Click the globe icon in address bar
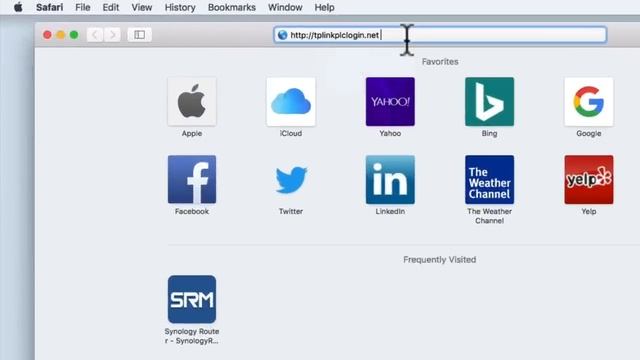The image size is (640, 360). pyautogui.click(x=282, y=35)
